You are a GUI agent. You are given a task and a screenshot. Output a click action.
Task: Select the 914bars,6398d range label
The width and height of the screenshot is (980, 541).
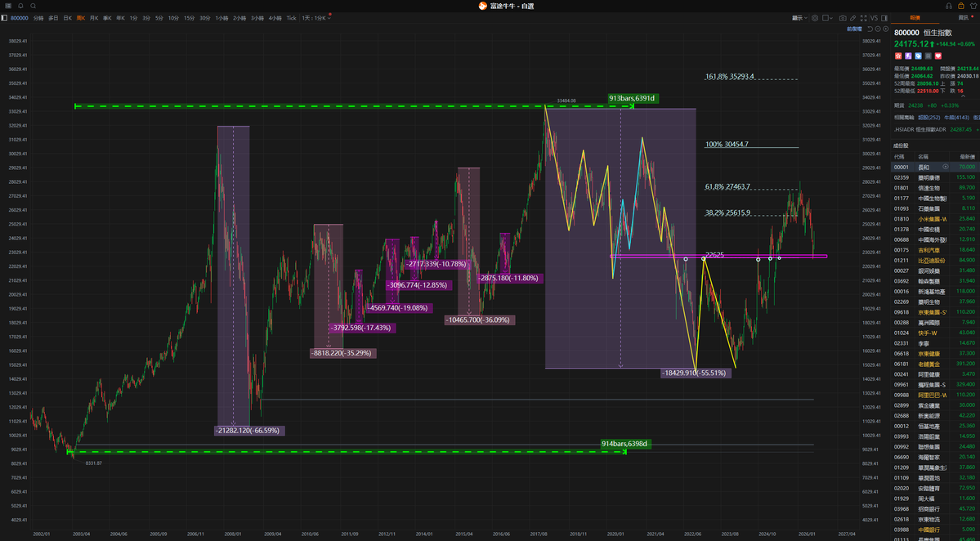click(x=624, y=444)
